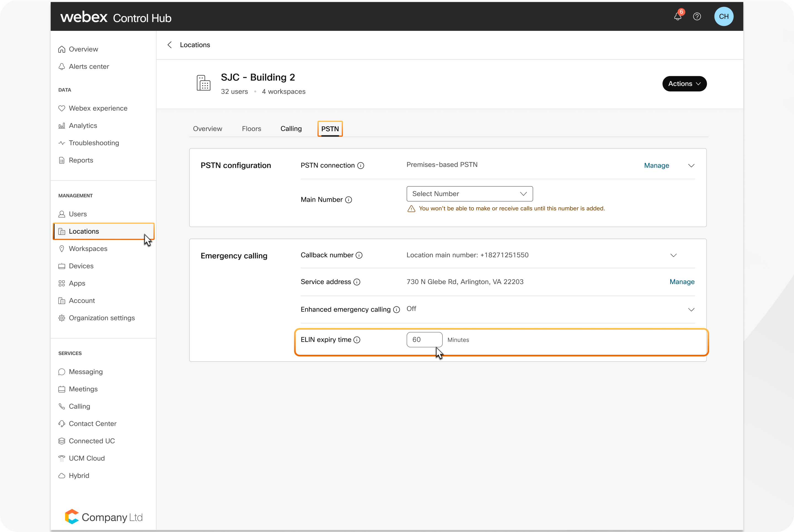Image resolution: width=794 pixels, height=532 pixels.
Task: Open Workspaces in the sidebar
Action: [x=88, y=249]
